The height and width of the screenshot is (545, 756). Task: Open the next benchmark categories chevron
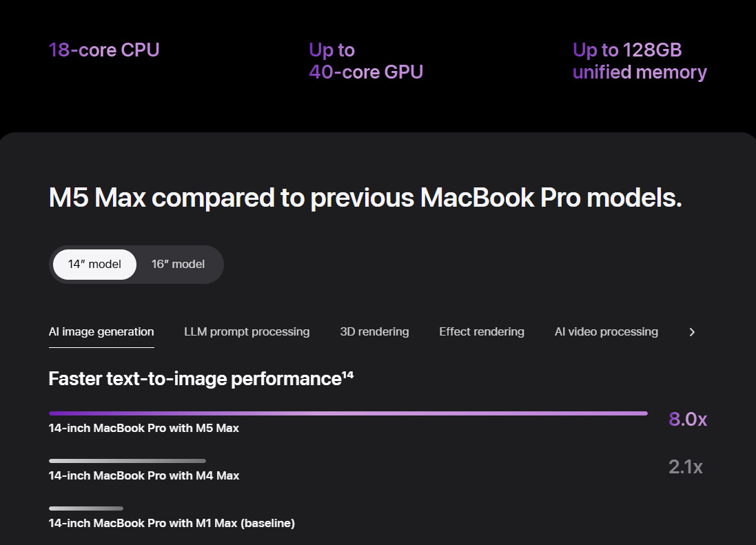692,331
